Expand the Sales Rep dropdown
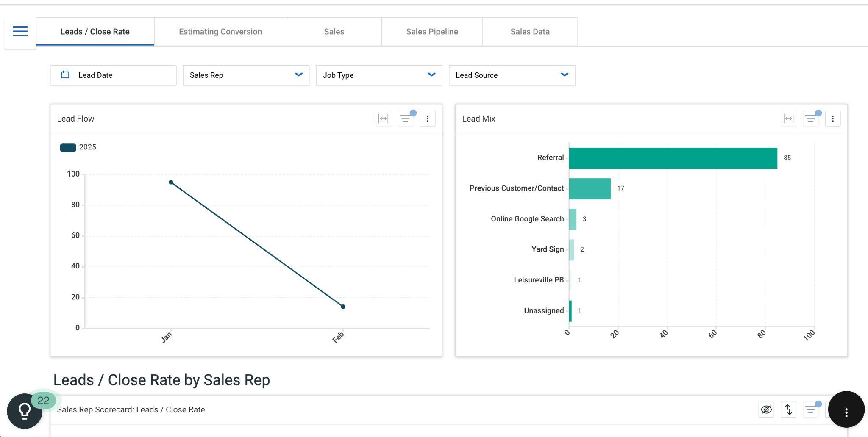Image resolution: width=868 pixels, height=437 pixels. [246, 75]
